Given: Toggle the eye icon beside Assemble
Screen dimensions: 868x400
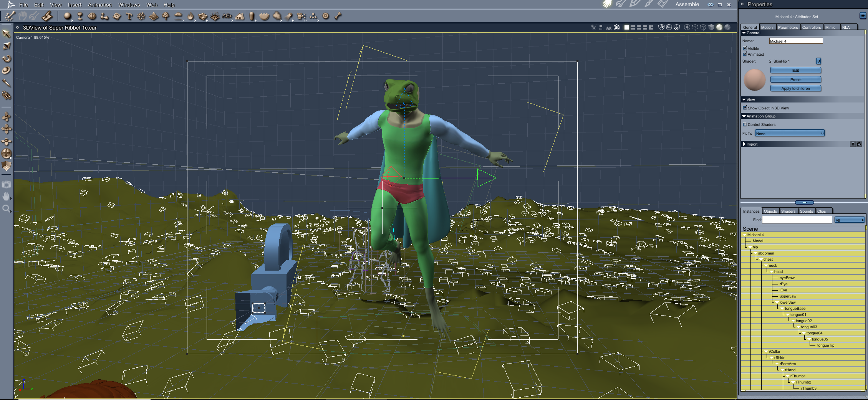Looking at the screenshot, I should click(x=711, y=5).
